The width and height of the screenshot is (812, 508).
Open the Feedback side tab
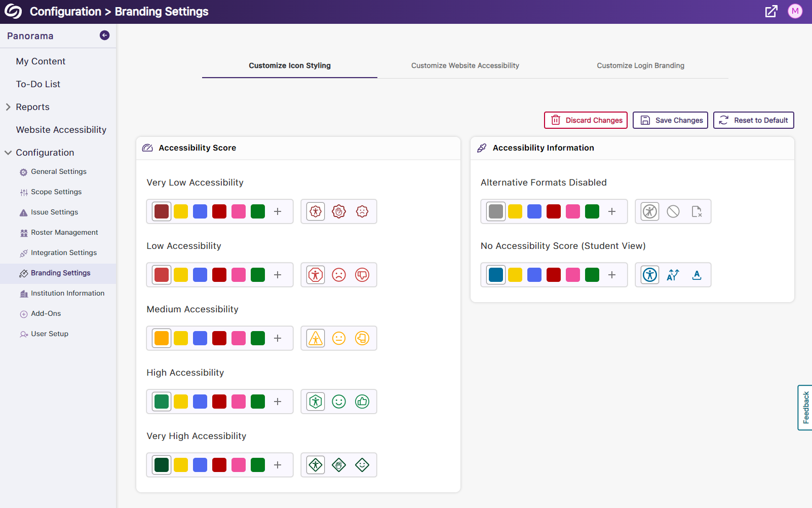click(x=805, y=408)
